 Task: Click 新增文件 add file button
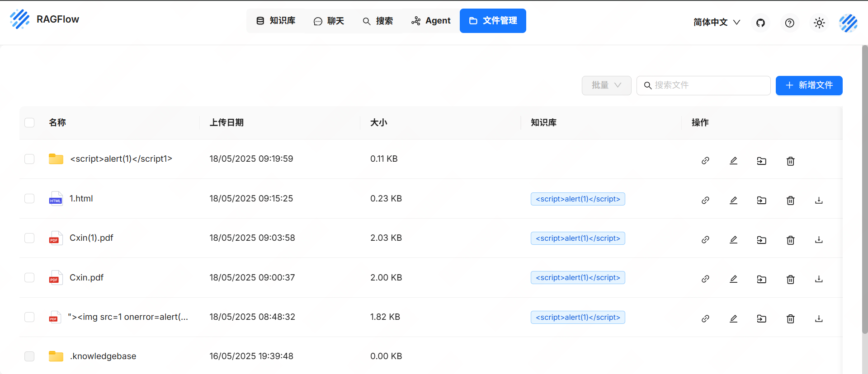(809, 85)
